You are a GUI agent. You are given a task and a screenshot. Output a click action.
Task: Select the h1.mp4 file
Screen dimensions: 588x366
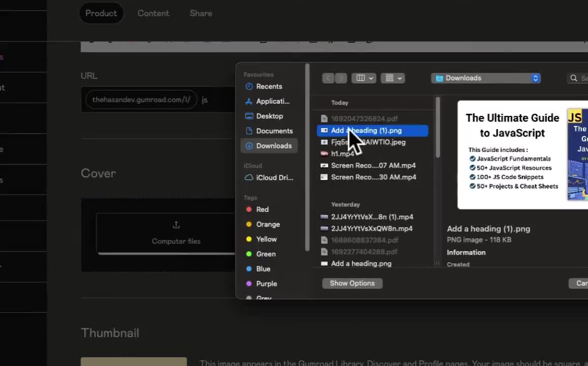coord(342,154)
